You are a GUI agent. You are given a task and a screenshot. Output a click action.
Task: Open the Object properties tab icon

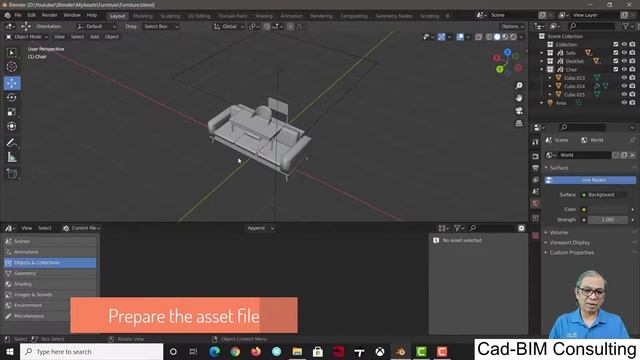(x=536, y=218)
